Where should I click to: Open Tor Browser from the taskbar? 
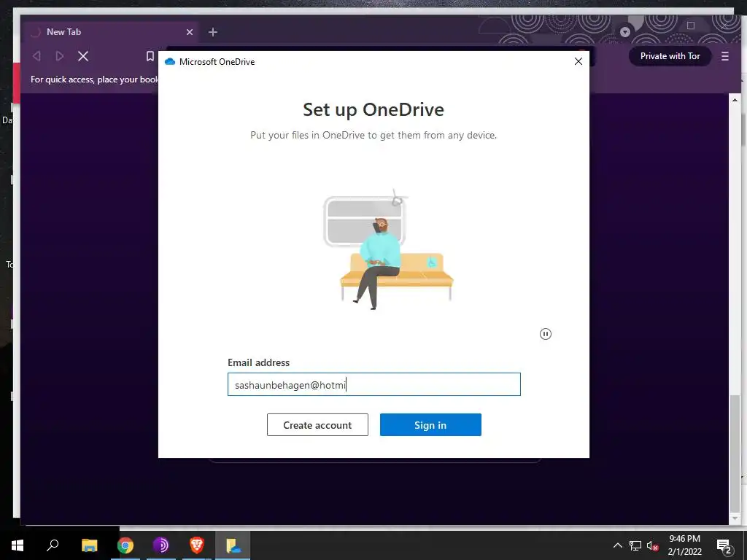161,545
